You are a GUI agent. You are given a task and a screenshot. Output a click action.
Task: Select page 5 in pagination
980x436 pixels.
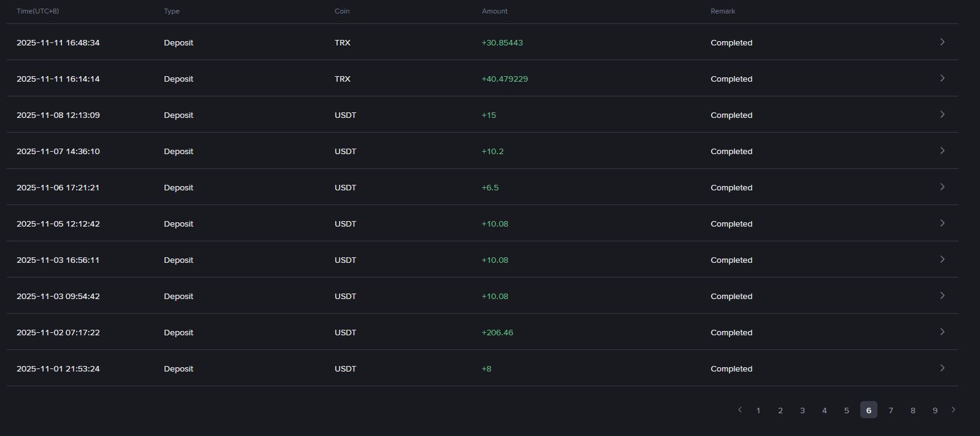coord(847,410)
